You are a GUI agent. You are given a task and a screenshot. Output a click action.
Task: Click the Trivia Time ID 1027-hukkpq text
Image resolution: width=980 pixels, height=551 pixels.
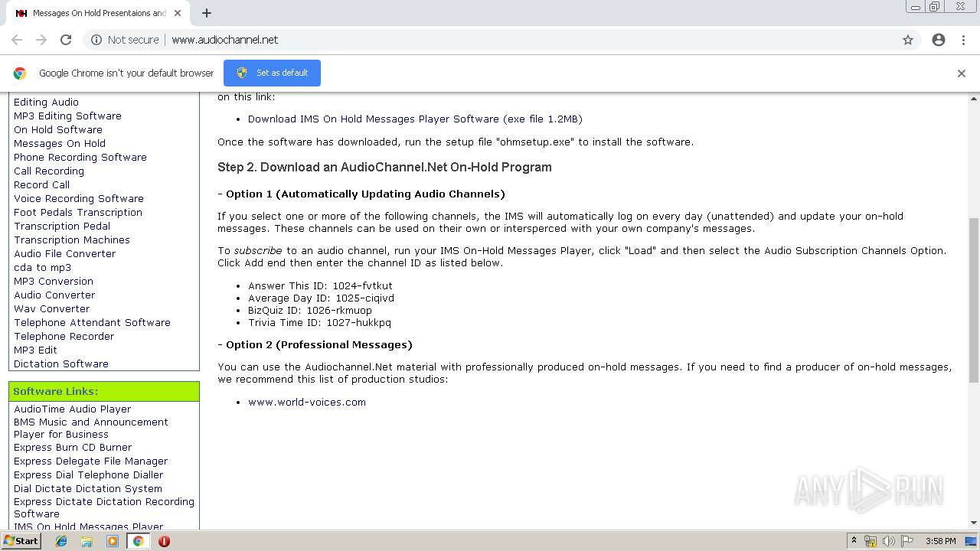click(x=319, y=322)
